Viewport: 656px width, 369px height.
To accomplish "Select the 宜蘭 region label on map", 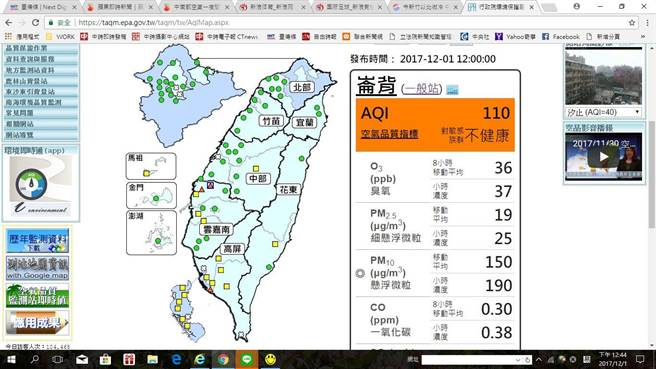I will click(305, 122).
